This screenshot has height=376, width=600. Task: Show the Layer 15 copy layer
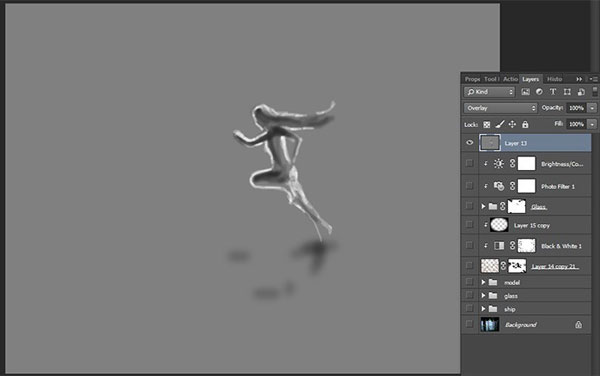(469, 225)
